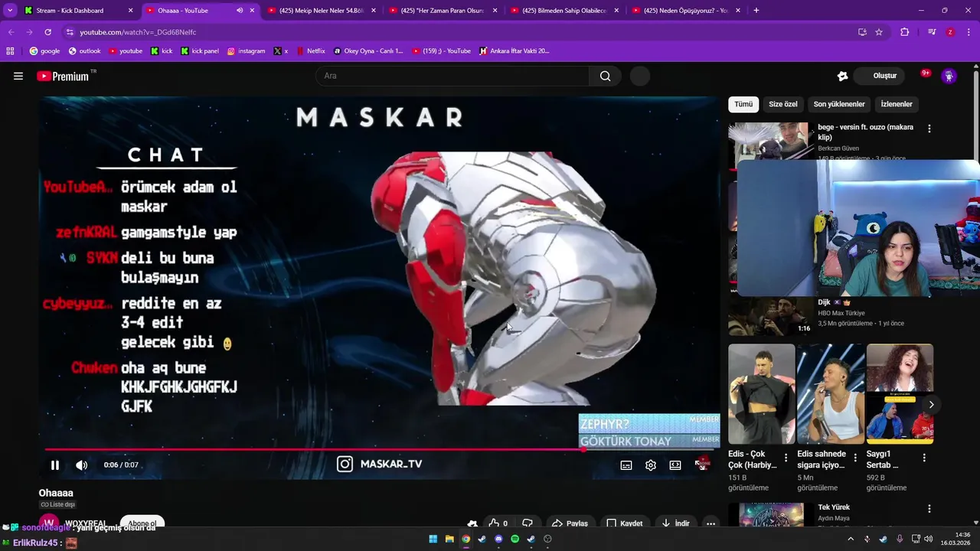Dislike the Ohaaaa video

[528, 523]
